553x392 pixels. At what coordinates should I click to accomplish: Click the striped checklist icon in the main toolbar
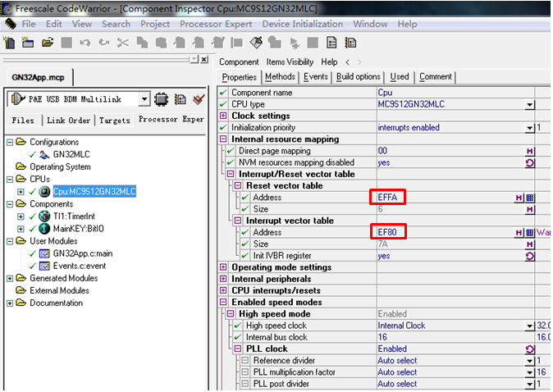pos(350,43)
